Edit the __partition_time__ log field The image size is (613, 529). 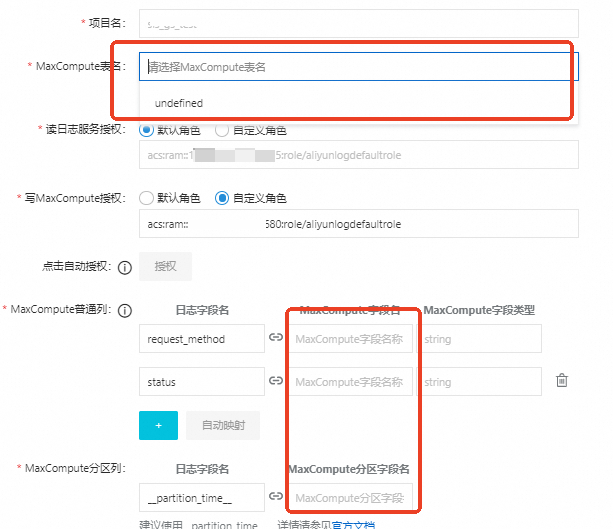(202, 497)
